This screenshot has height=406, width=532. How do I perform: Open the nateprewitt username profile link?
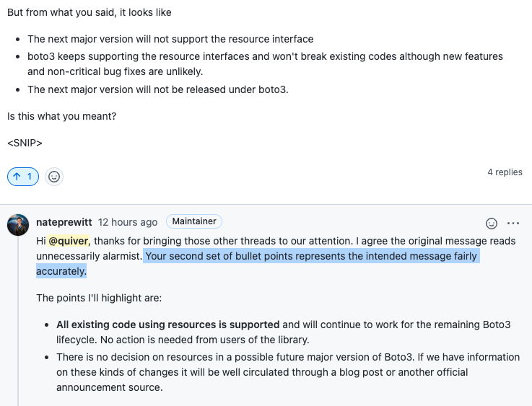tap(64, 222)
